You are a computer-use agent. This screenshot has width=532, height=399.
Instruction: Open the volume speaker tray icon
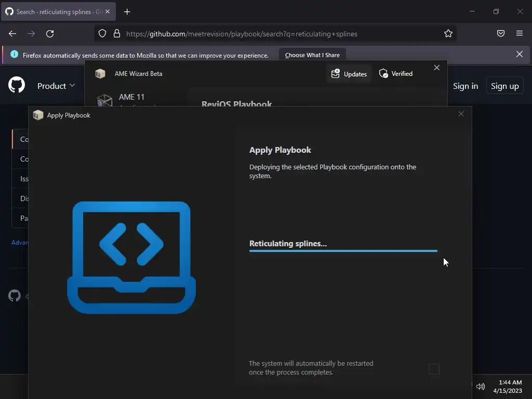pyautogui.click(x=480, y=386)
